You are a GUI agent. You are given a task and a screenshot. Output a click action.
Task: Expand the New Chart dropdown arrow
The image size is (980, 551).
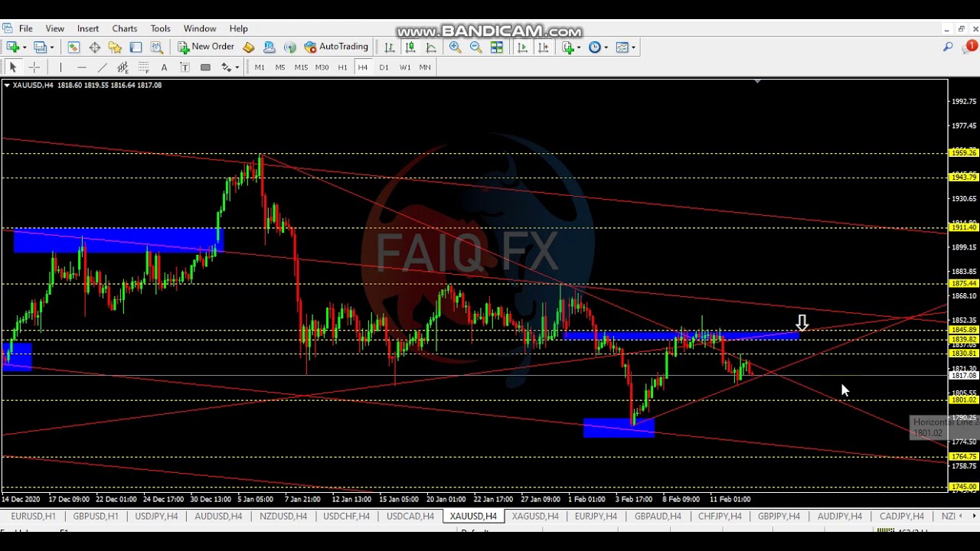[x=24, y=47]
